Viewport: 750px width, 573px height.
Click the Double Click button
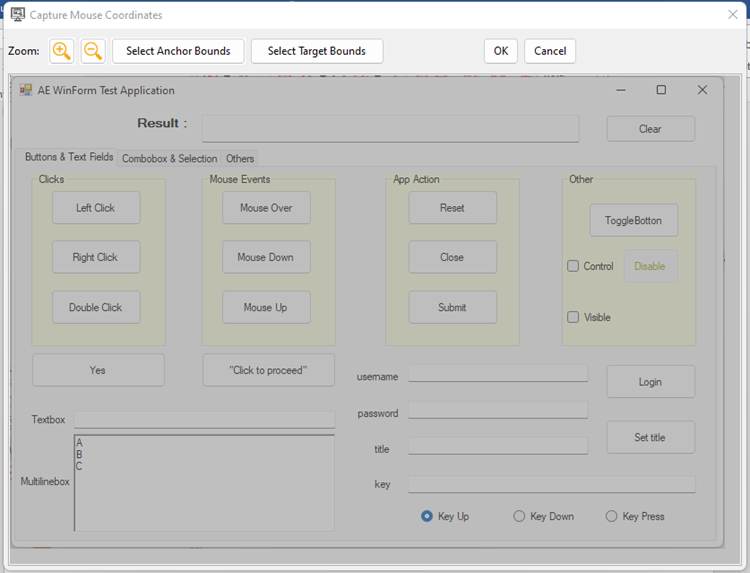tap(96, 307)
